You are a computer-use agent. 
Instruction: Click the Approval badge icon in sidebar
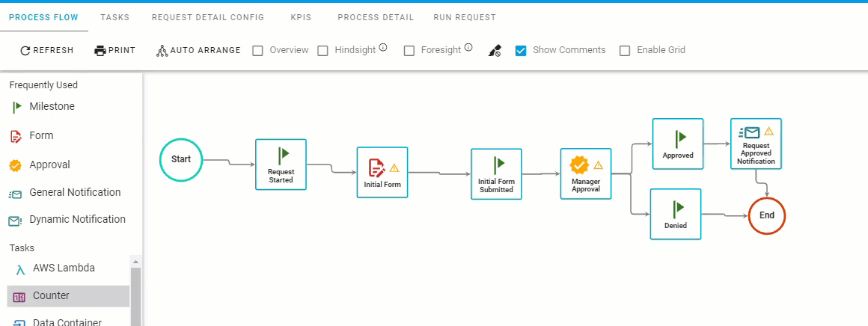pyautogui.click(x=16, y=165)
